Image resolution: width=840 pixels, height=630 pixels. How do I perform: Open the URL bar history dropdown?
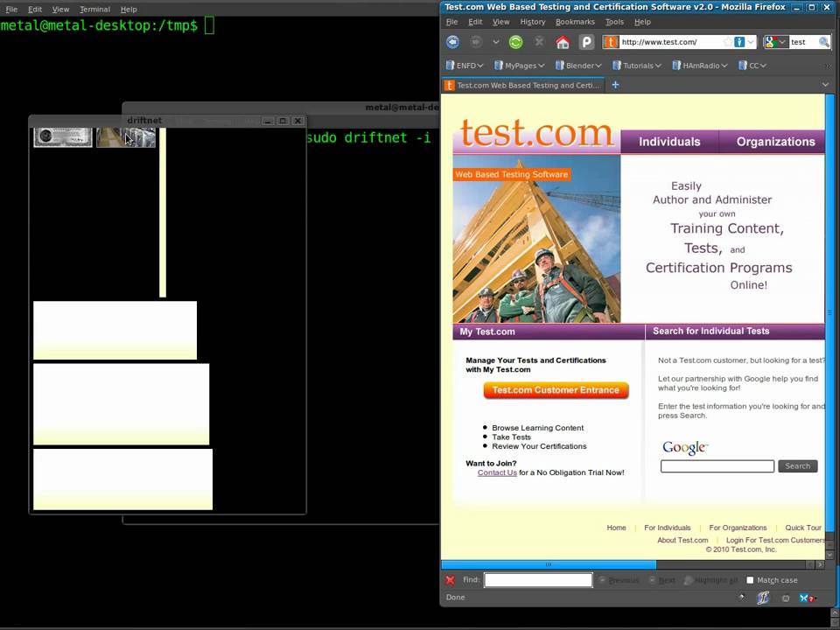[751, 42]
